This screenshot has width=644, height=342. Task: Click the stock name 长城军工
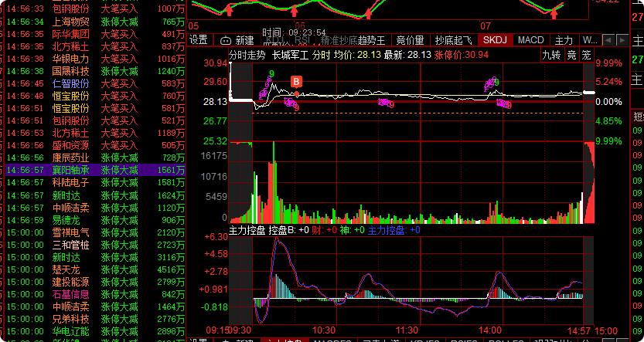(x=290, y=55)
